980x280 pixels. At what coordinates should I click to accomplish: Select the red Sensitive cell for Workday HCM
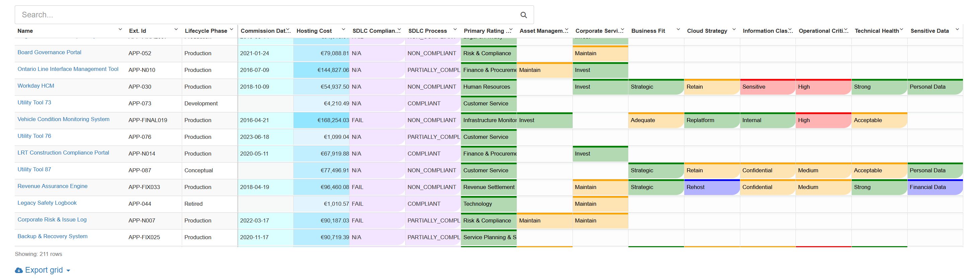(768, 87)
